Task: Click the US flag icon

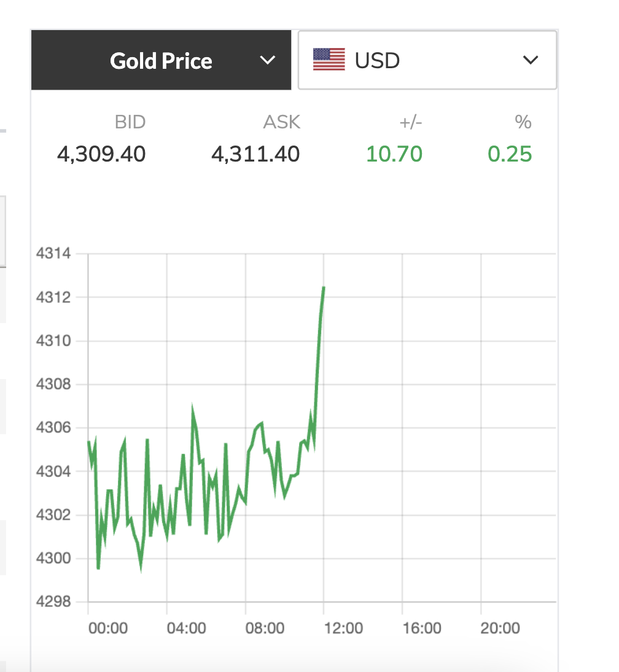Action: (329, 60)
